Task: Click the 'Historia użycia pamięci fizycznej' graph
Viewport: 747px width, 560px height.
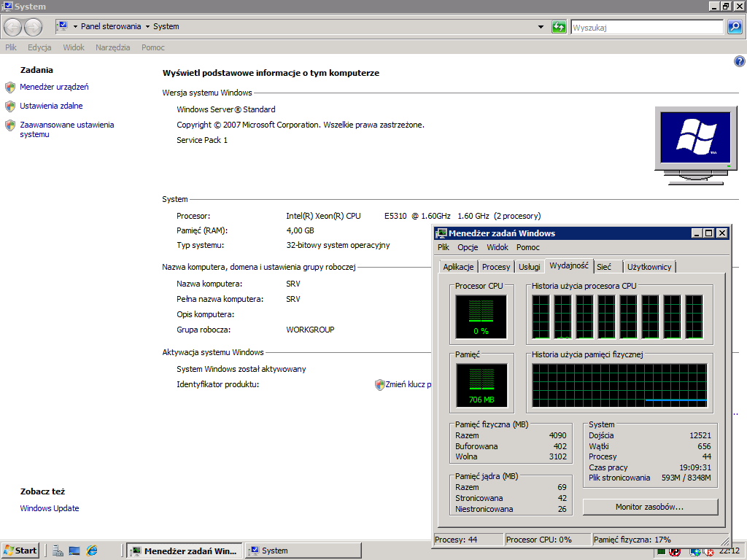Action: pos(619,386)
